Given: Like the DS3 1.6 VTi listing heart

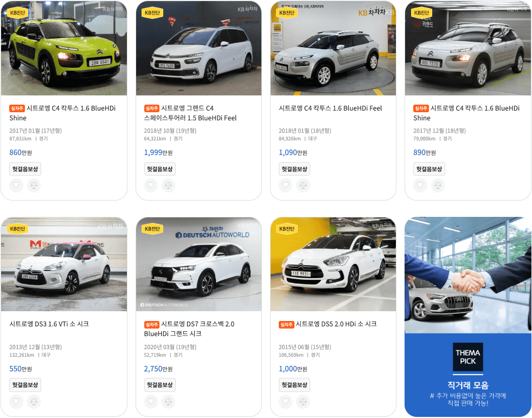Looking at the screenshot, I should pos(16,401).
